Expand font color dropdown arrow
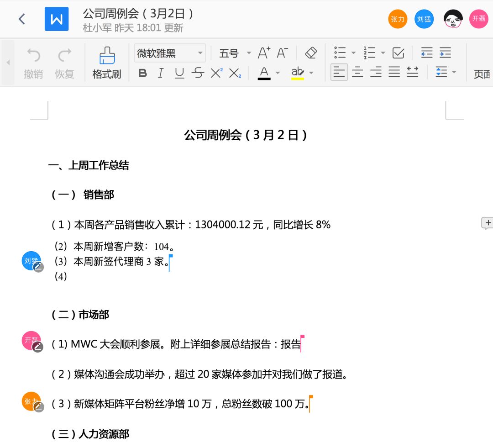The image size is (493, 448). pyautogui.click(x=278, y=73)
